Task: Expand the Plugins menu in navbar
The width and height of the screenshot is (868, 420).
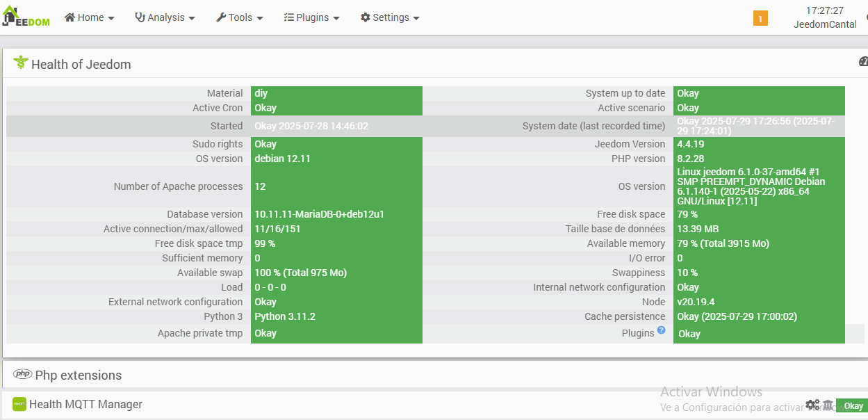Action: pos(311,17)
